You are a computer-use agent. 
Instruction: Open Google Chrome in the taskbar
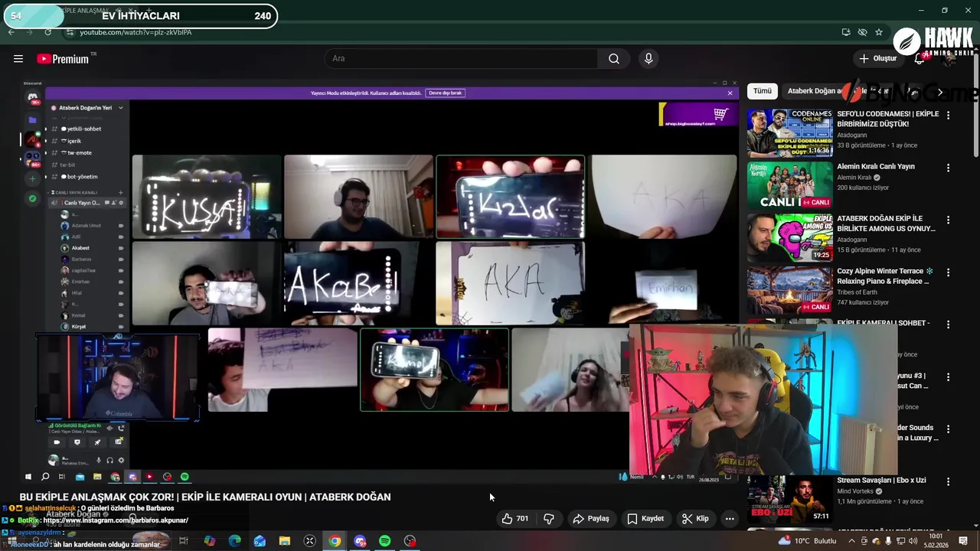point(335,541)
